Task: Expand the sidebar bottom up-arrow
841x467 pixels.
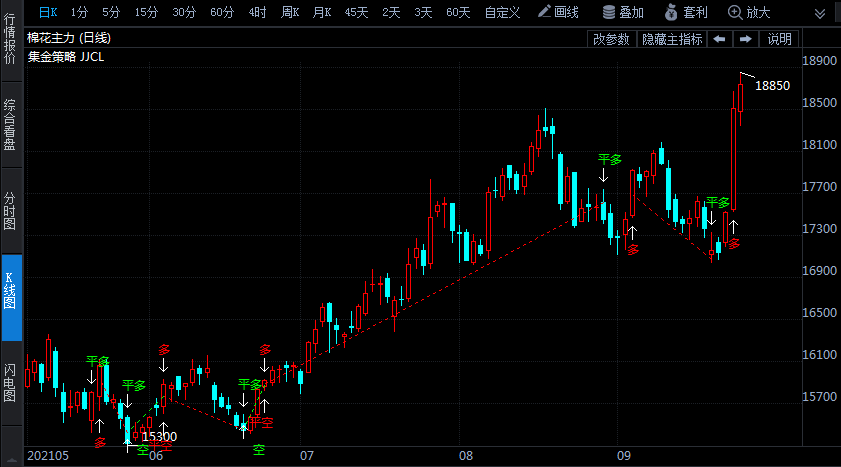Action: point(11,459)
